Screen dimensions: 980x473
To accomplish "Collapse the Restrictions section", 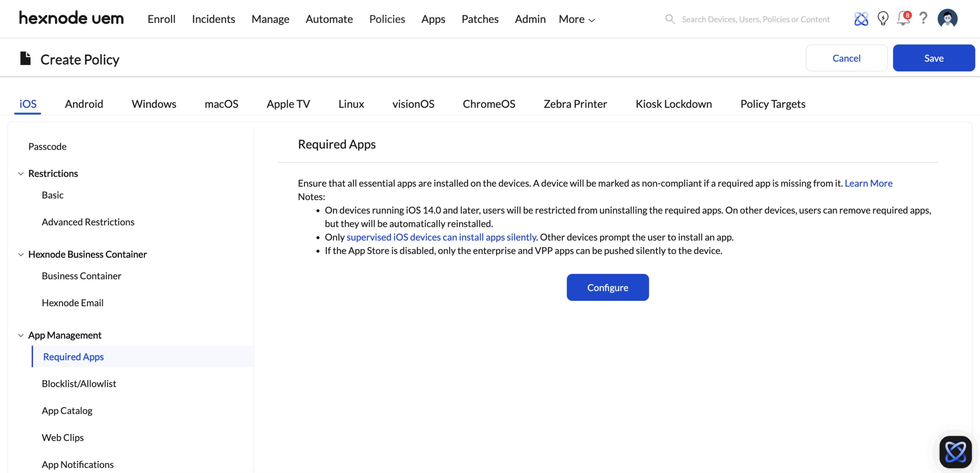I will pyautogui.click(x=21, y=174).
